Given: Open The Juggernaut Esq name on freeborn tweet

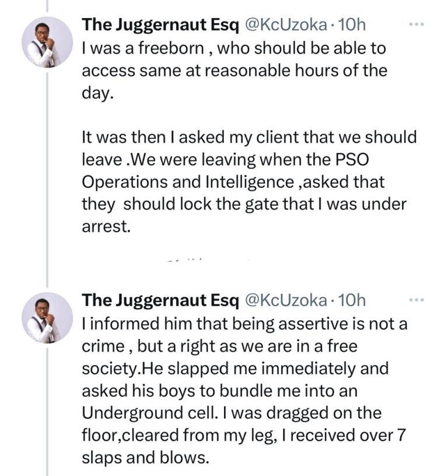Looking at the screenshot, I should click(160, 25).
